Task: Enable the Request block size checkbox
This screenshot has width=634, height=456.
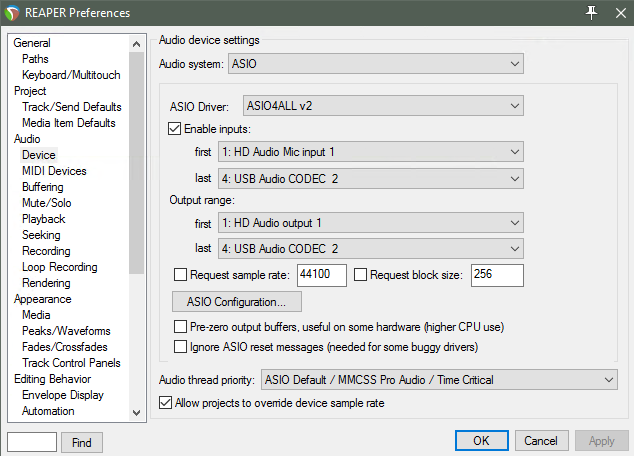Action: pos(360,275)
